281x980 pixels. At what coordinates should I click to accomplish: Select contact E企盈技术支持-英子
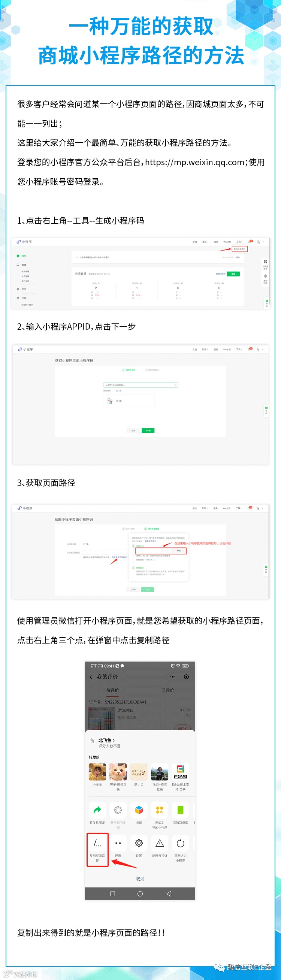tap(181, 772)
